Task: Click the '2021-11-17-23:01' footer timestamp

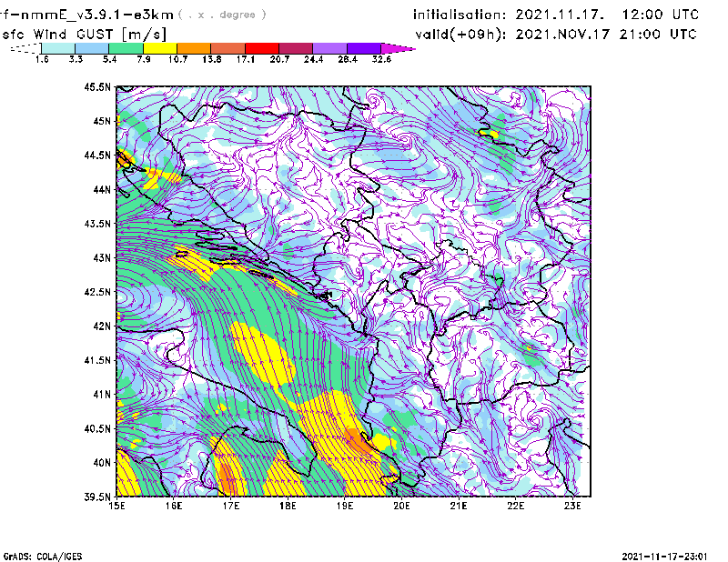Action: (664, 557)
